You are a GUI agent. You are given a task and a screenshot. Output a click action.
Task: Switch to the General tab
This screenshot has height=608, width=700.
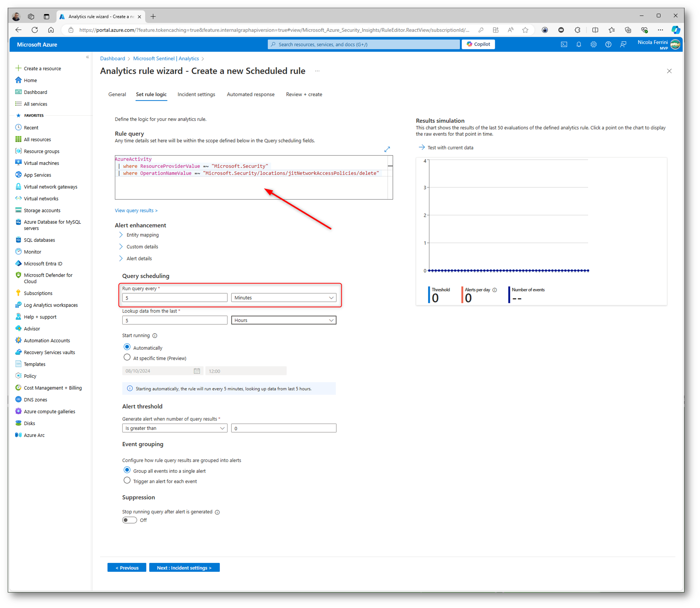[x=117, y=95]
